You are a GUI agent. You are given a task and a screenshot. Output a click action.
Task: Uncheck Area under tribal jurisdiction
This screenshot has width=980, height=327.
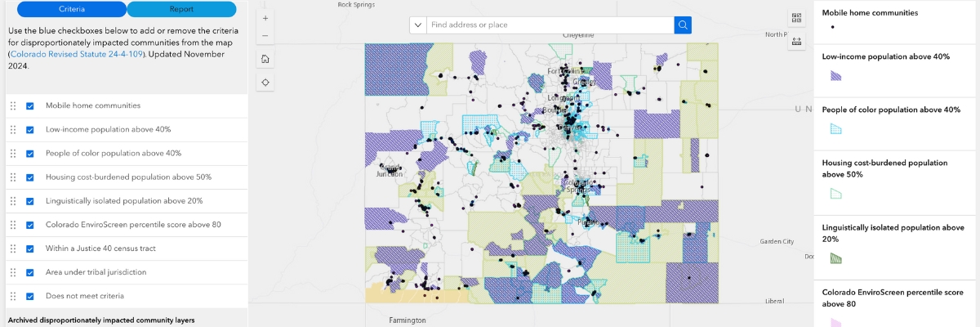click(x=30, y=272)
